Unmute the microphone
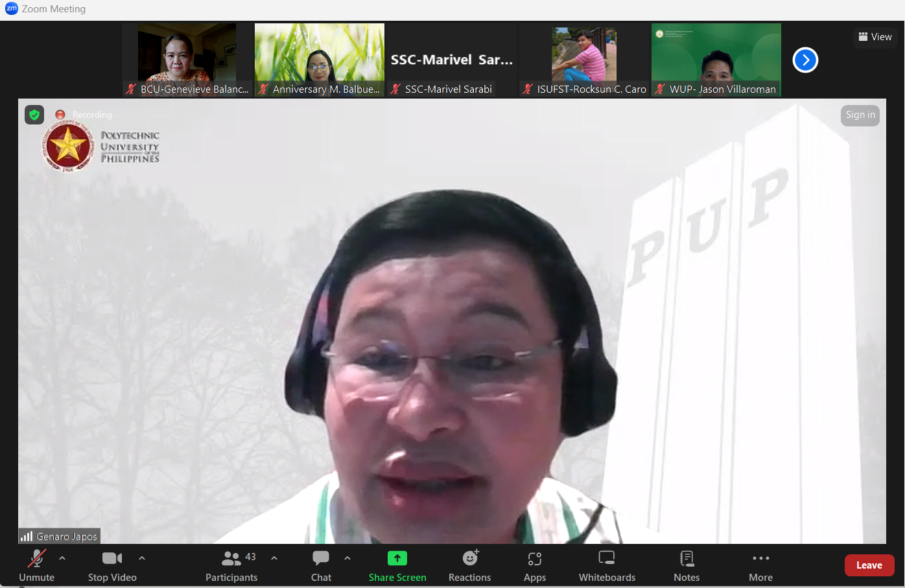Image resolution: width=905 pixels, height=588 pixels. [x=36, y=565]
